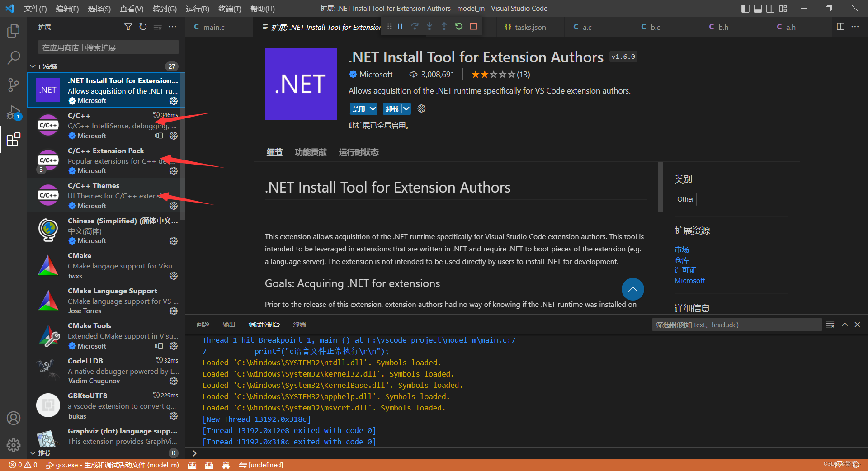The image size is (868, 471).
Task: Toggle secondary side bar layout icon
Action: (770, 9)
